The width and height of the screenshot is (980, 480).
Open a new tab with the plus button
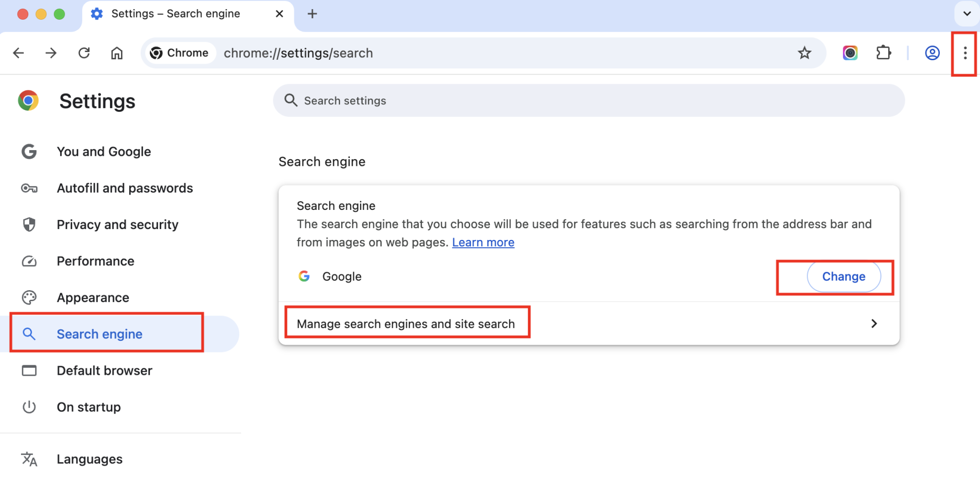point(312,13)
